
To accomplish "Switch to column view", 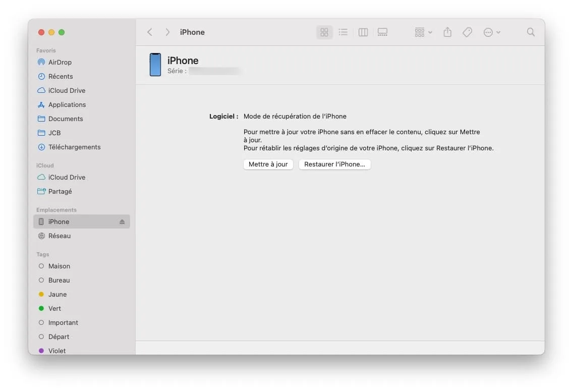I will pos(363,32).
